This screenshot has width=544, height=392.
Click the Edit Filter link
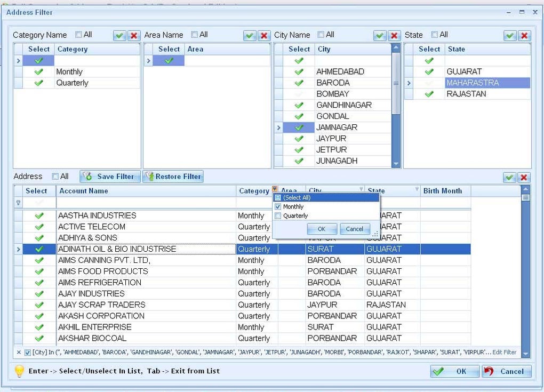[x=504, y=353]
